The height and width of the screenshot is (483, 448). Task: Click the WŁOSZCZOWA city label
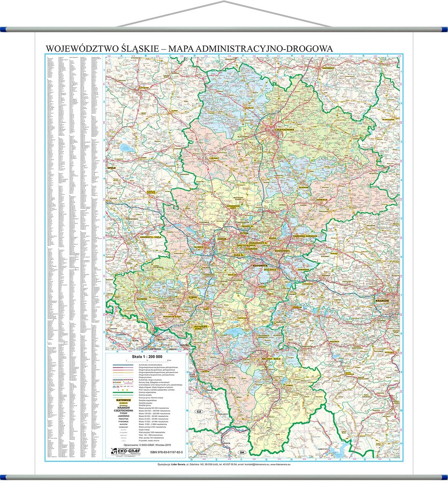pos(389,120)
